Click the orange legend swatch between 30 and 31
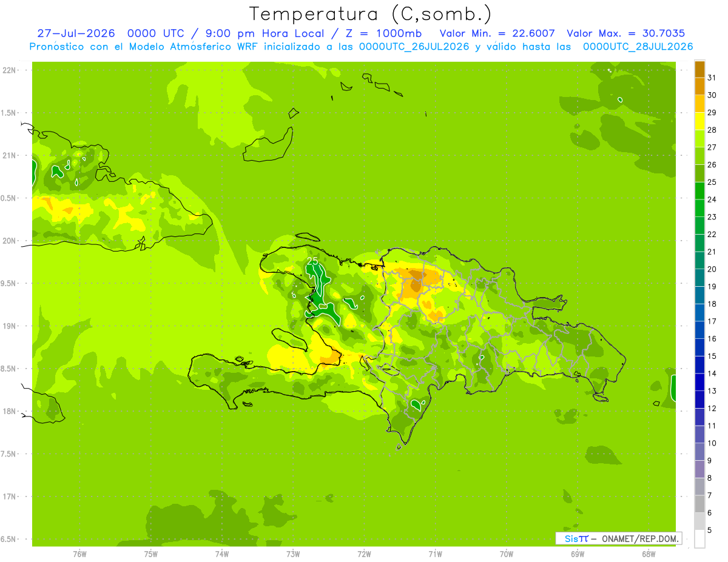 click(699, 86)
